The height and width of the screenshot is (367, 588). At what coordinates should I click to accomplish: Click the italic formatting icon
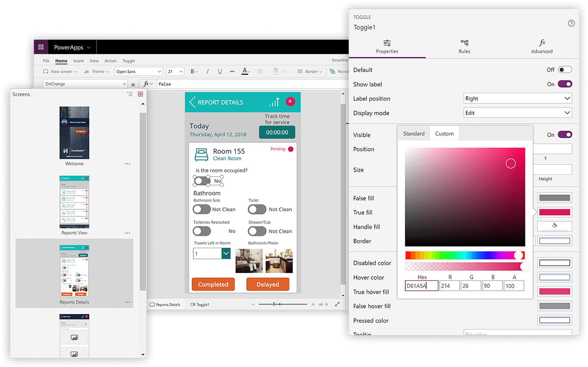click(207, 72)
